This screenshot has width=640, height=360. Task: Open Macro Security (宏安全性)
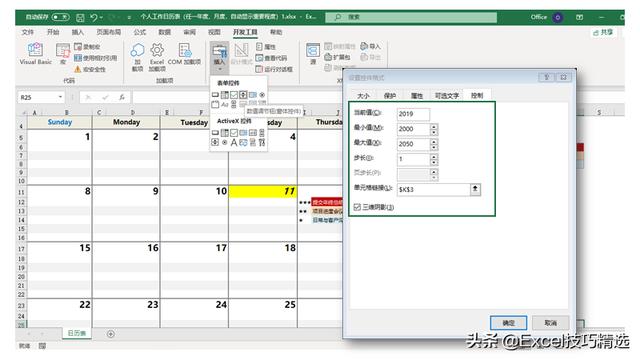(90, 69)
